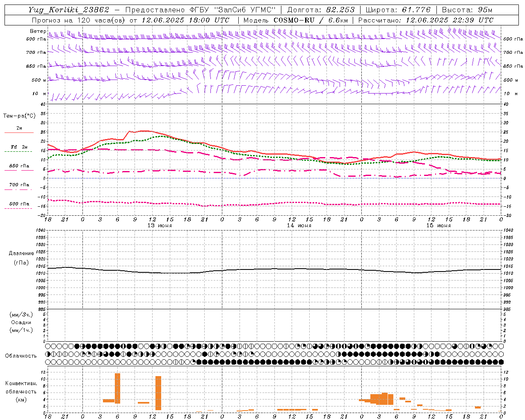Click the '15 июня' date label

click(438, 226)
